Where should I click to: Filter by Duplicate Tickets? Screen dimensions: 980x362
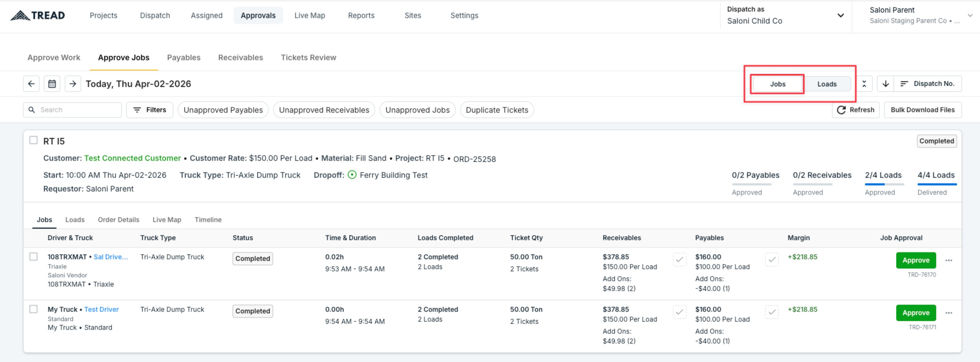pos(497,110)
